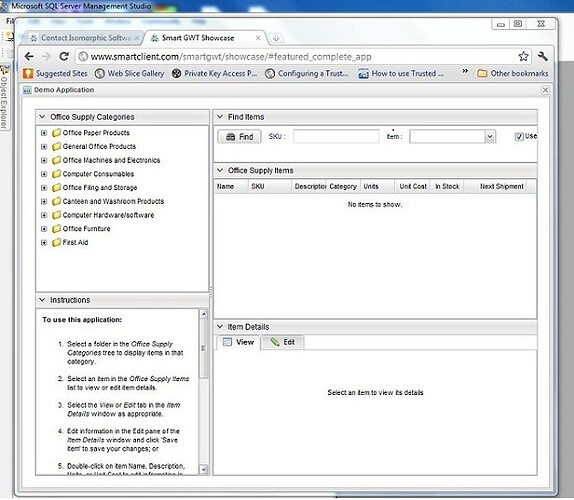Open the Item dropdown arrow

[490, 137]
